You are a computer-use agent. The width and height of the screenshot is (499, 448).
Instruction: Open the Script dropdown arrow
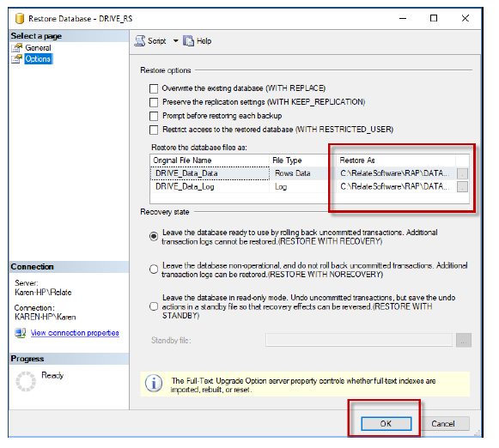point(176,41)
